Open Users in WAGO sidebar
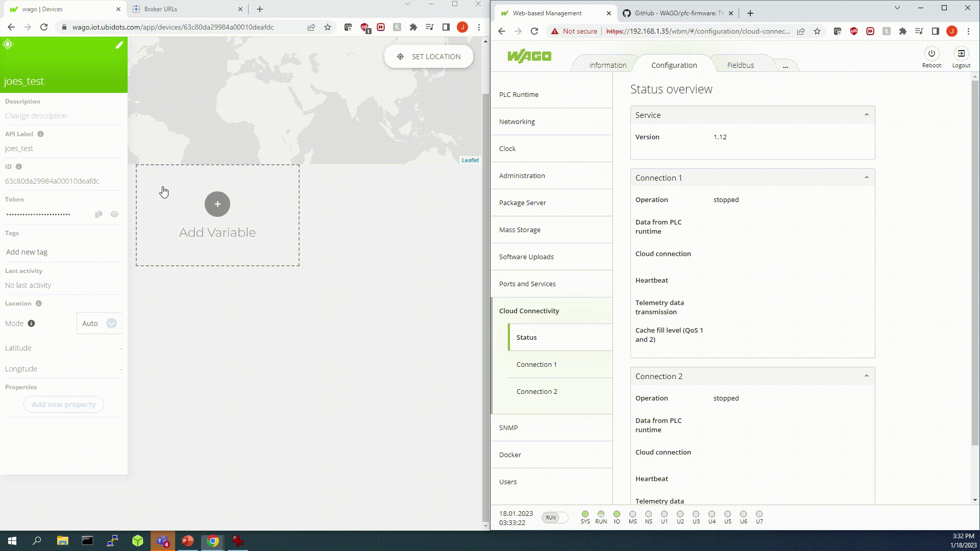 552,482
